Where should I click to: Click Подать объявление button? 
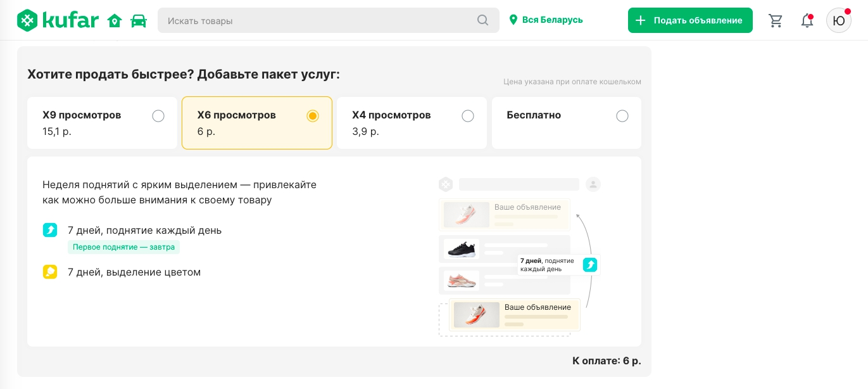[x=690, y=20]
